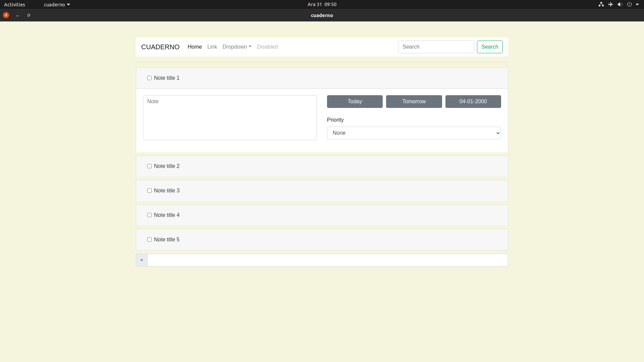This screenshot has height=362, width=644.
Task: Click the Today date button
Action: pyautogui.click(x=355, y=102)
